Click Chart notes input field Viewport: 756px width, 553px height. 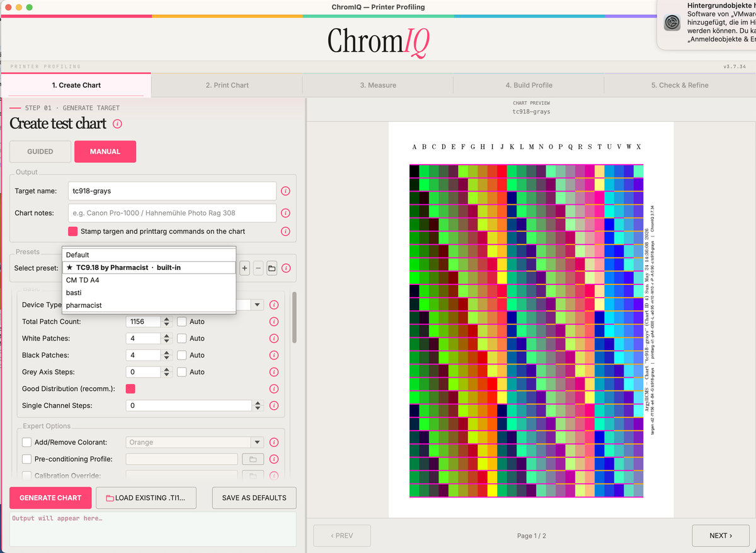coord(172,213)
